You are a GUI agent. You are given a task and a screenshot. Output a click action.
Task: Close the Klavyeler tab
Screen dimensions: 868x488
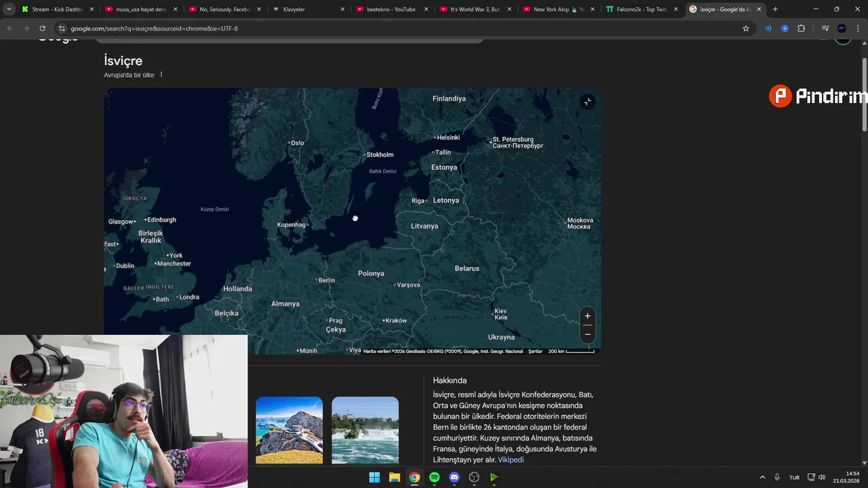tap(342, 9)
